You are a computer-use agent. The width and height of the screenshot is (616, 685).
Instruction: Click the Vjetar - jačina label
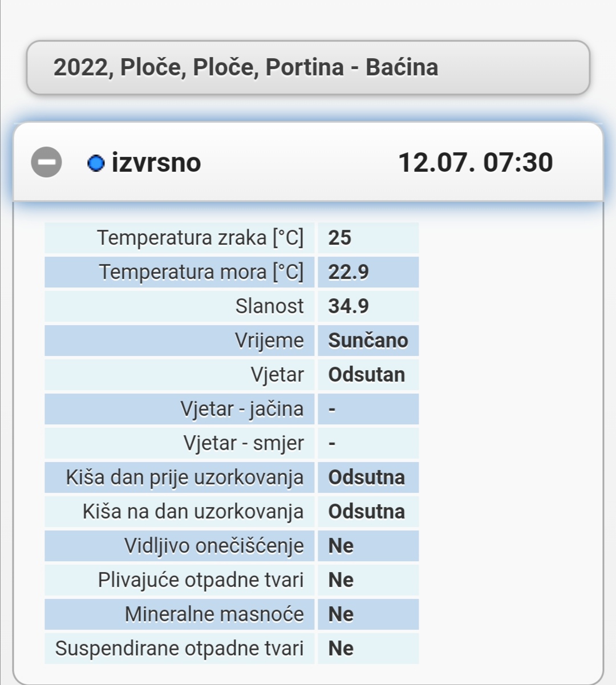(x=242, y=409)
